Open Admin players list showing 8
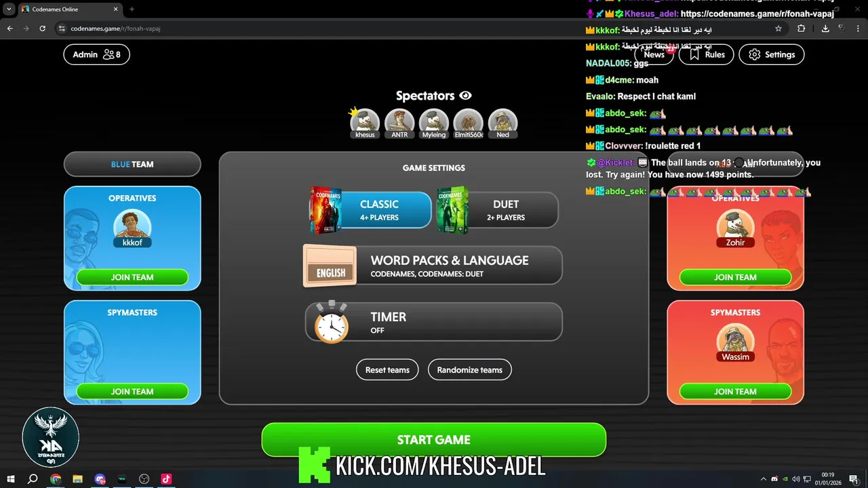The width and height of the screenshot is (868, 488). point(96,54)
